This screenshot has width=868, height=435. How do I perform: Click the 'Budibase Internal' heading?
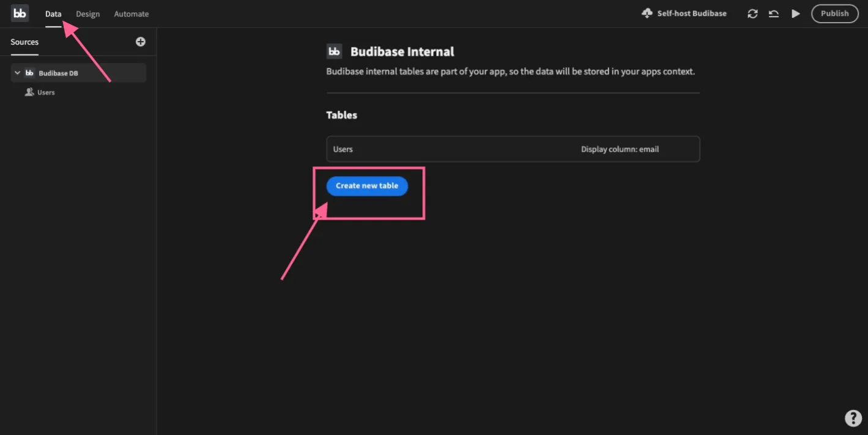pos(402,52)
